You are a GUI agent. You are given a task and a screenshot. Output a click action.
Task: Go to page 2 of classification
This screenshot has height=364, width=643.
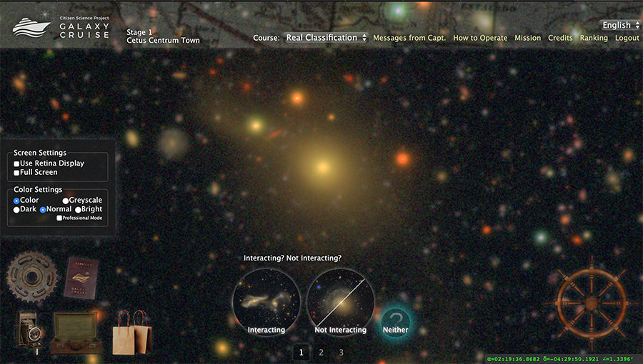click(x=321, y=353)
